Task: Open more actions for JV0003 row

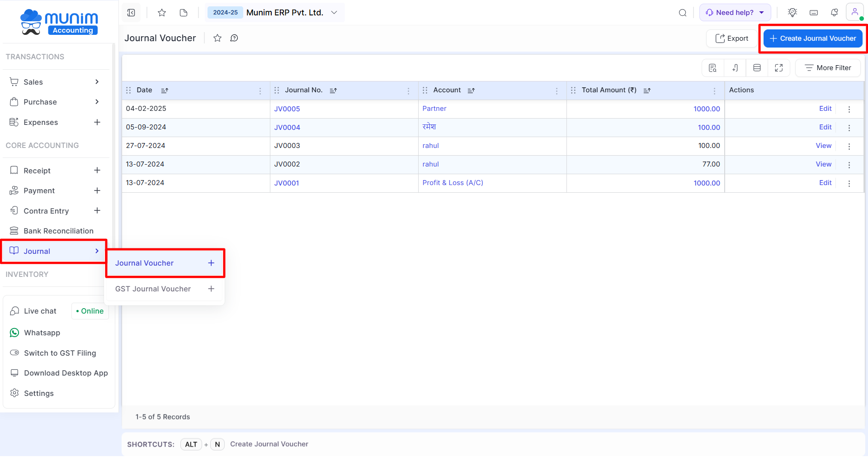Action: point(849,146)
